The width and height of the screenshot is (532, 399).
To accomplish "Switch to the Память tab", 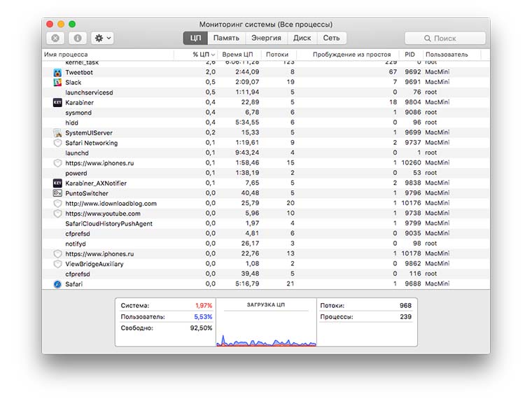I will pos(226,38).
